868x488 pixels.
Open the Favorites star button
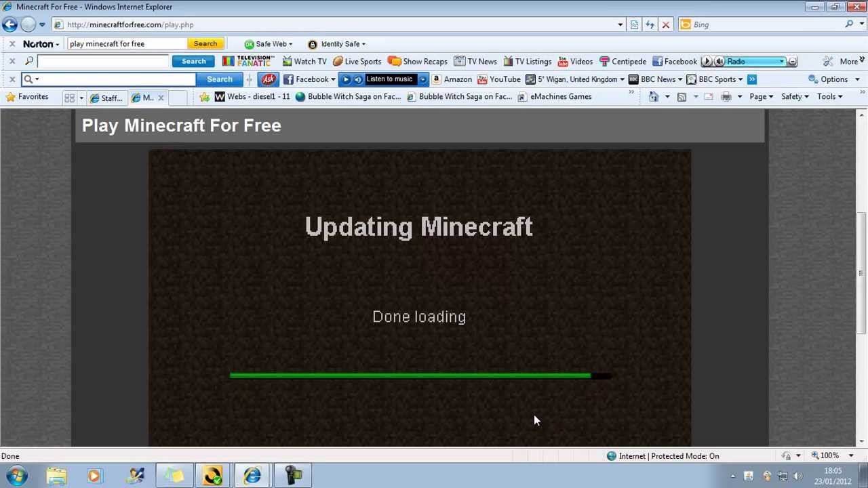coord(27,97)
